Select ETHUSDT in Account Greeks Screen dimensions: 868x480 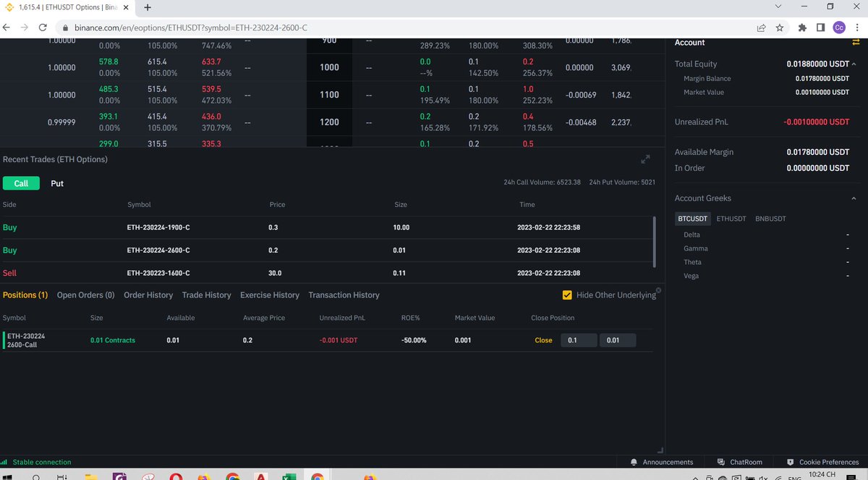(x=731, y=219)
